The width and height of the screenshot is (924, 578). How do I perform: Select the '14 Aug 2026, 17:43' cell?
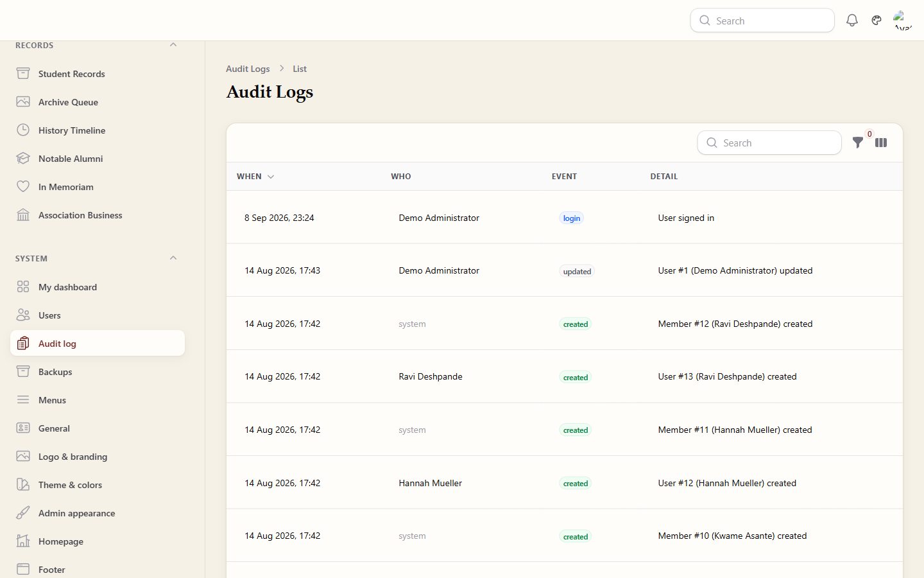(x=282, y=270)
